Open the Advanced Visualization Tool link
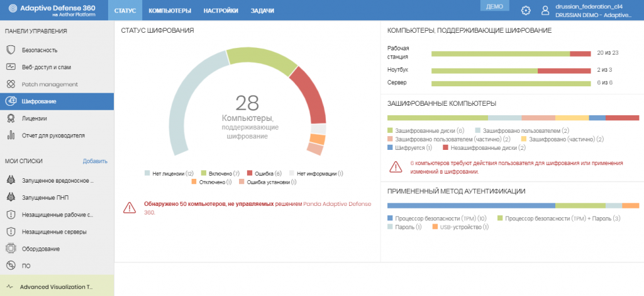This screenshot has height=296, width=644. (x=57, y=287)
